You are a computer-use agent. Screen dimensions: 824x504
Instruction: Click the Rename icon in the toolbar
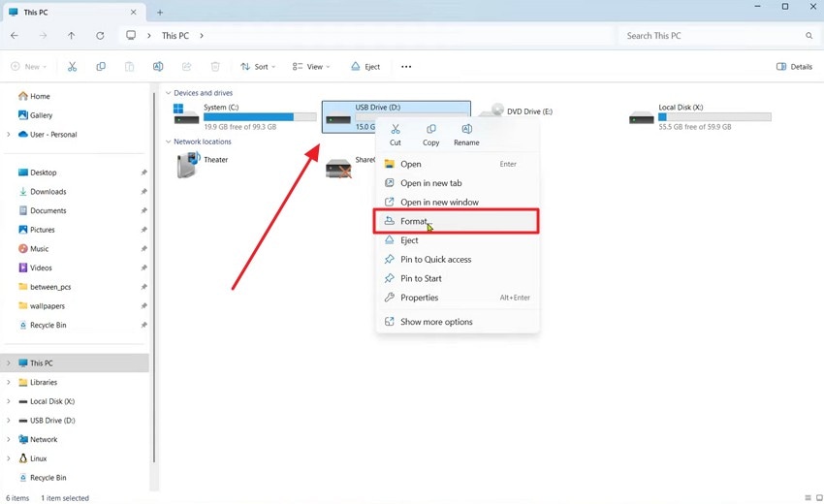pos(158,67)
